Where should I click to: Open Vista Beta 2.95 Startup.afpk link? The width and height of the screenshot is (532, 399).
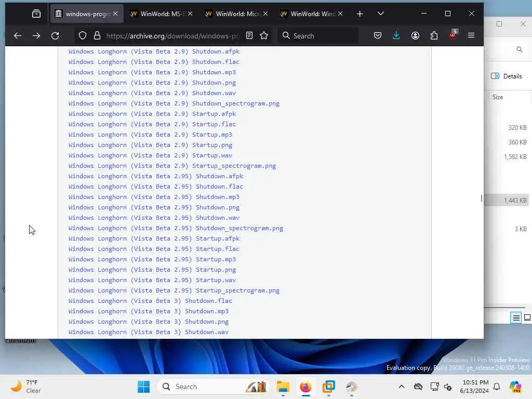coord(154,238)
